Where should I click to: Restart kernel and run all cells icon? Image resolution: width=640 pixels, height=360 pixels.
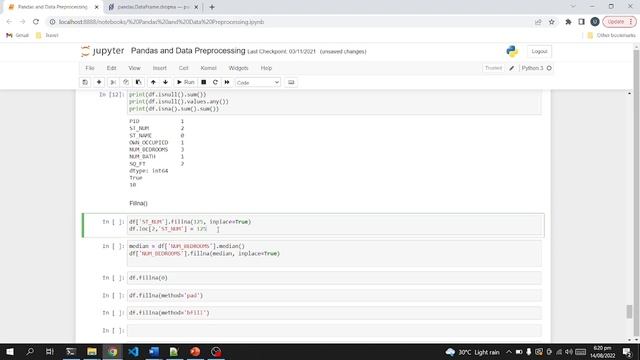click(x=227, y=82)
